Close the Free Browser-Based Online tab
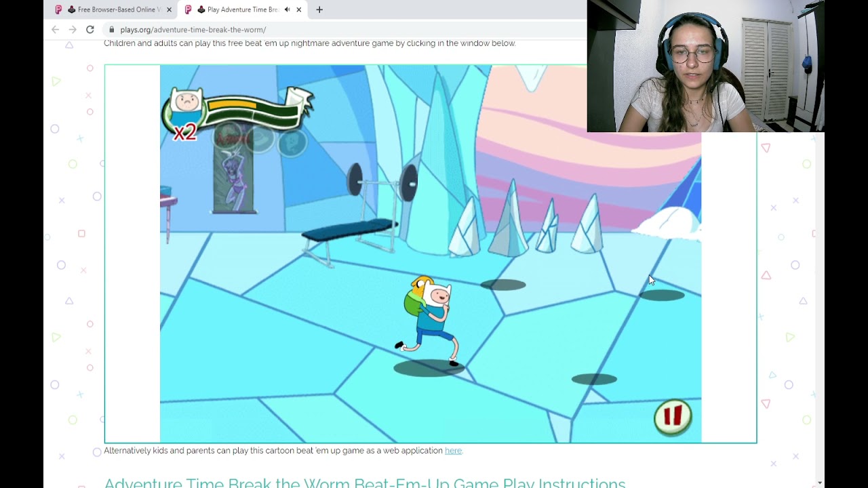This screenshot has height=488, width=868. 169,9
